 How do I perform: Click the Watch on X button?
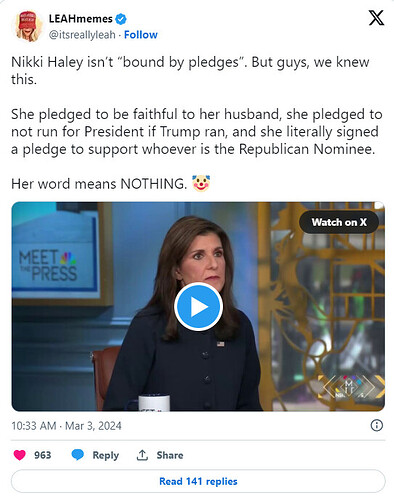[339, 222]
